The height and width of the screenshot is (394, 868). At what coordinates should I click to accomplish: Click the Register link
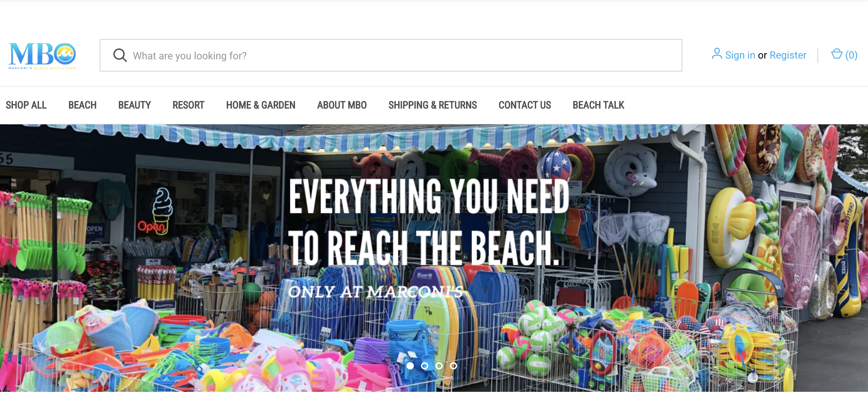[788, 55]
